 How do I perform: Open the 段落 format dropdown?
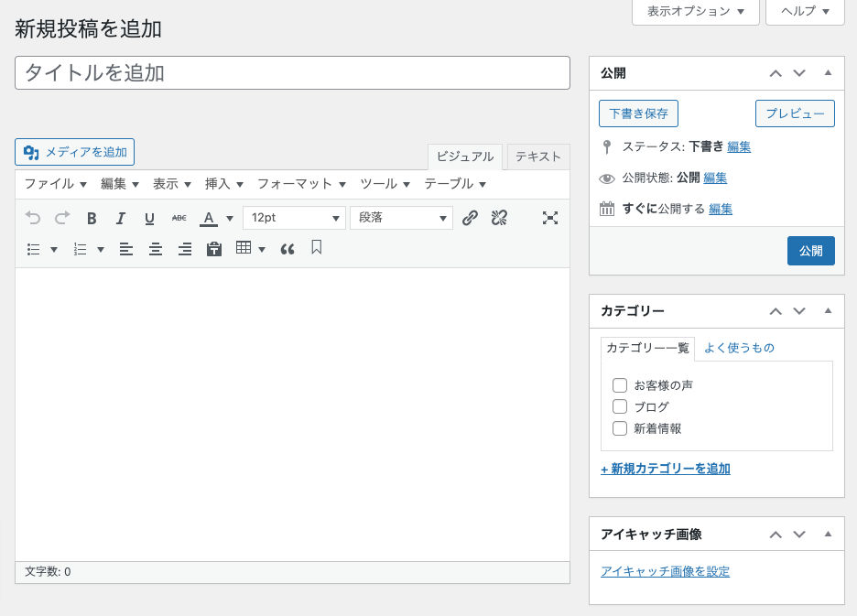coord(401,218)
